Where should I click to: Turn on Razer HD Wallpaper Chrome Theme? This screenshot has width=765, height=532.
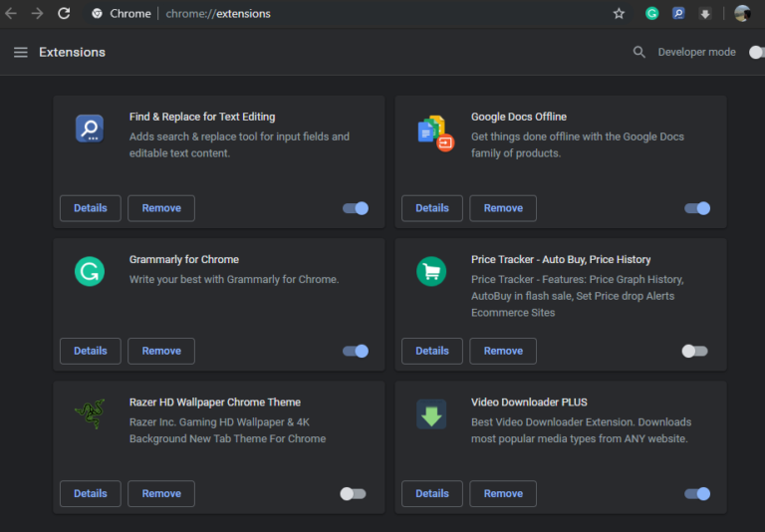click(353, 493)
